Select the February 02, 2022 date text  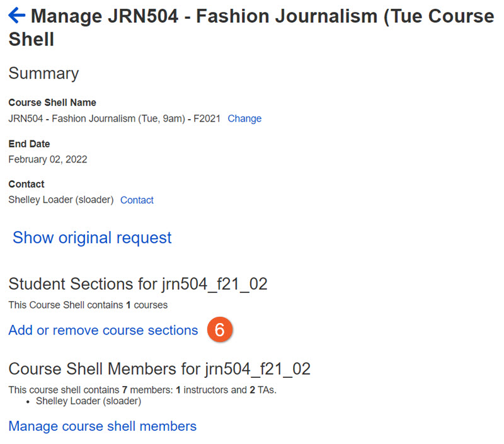pos(48,159)
